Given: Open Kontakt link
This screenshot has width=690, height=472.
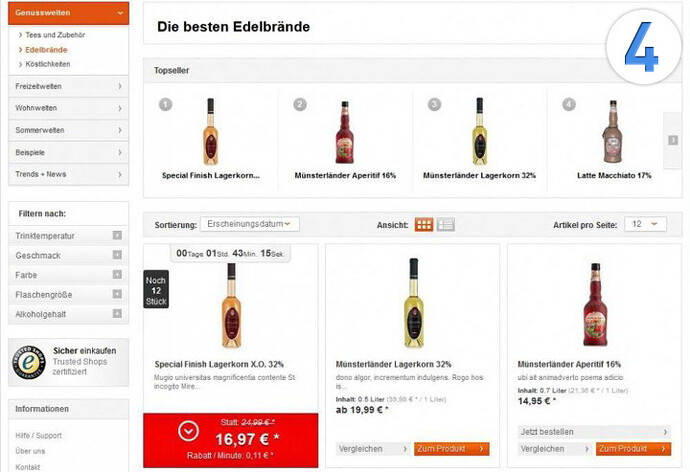Looking at the screenshot, I should pyautogui.click(x=27, y=467).
